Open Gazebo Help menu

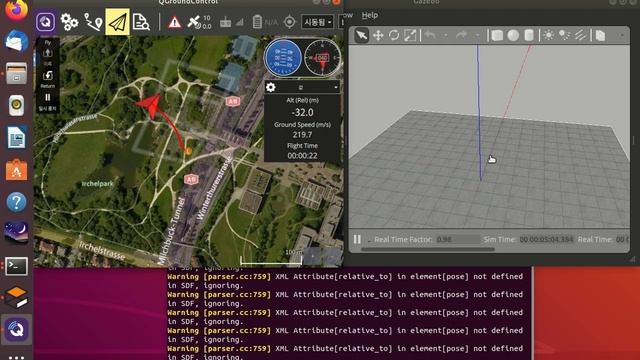pos(370,15)
